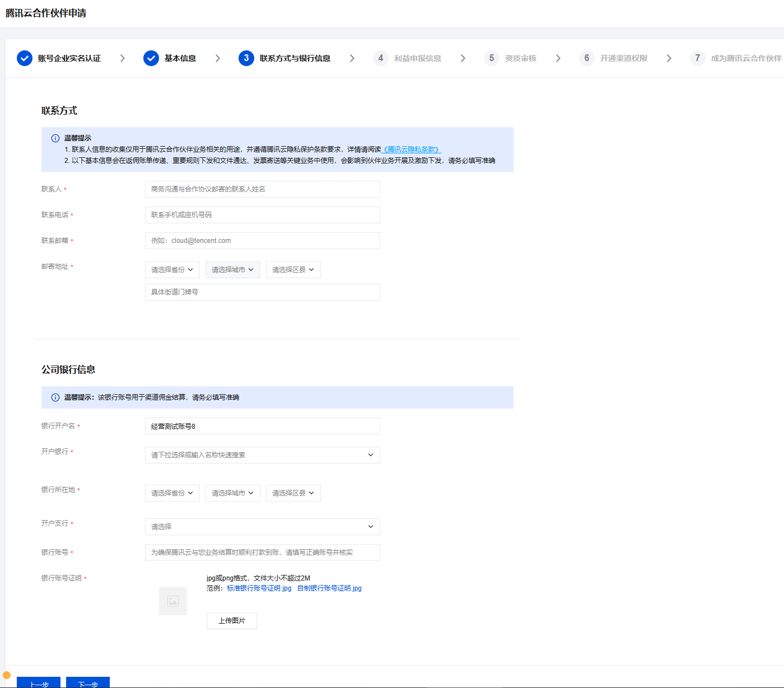Click the 腾讯云合作伙伴申请 page title
Image resolution: width=784 pixels, height=688 pixels.
click(x=46, y=13)
